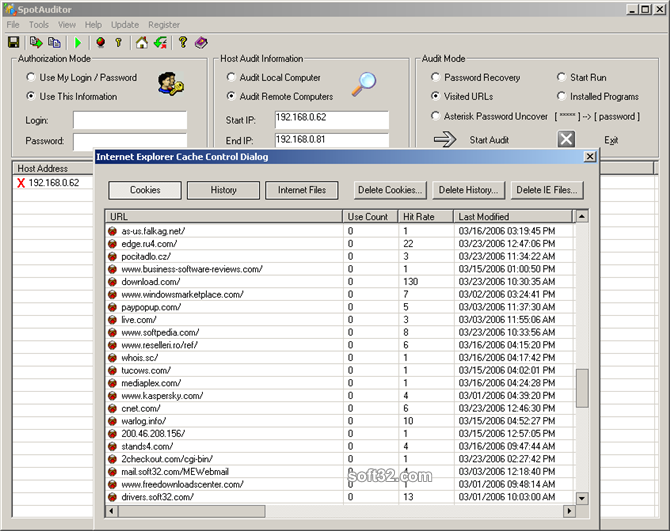Click the copy documents toolbar icon
The height and width of the screenshot is (531, 670).
click(x=54, y=42)
